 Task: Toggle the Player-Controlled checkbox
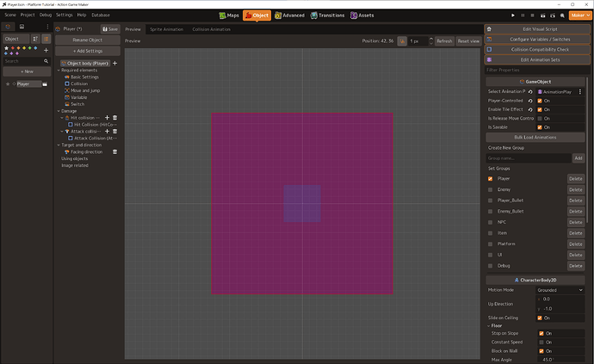pos(540,101)
